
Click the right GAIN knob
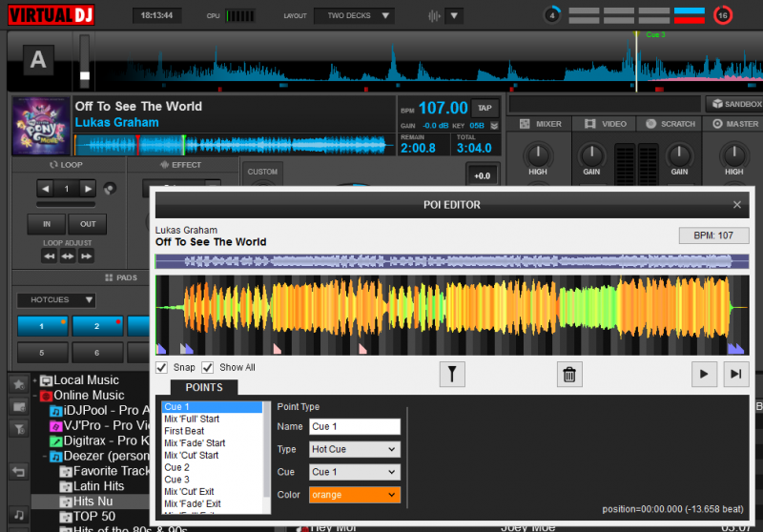[679, 155]
